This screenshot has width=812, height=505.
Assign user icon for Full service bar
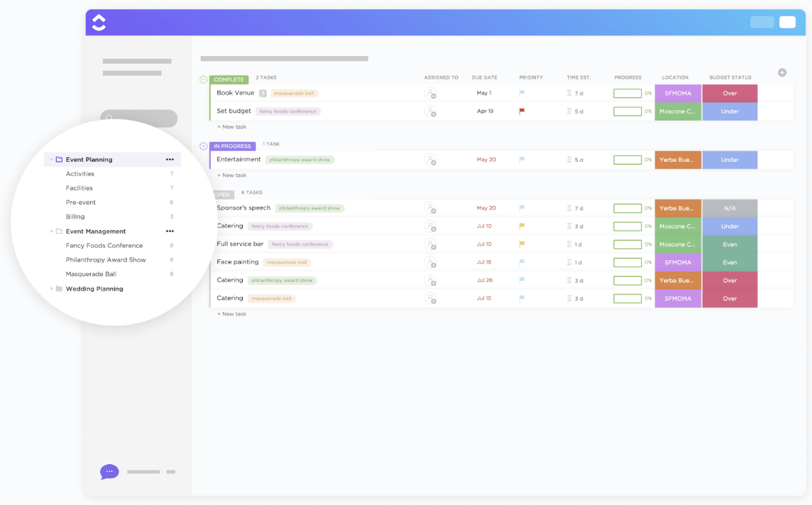pyautogui.click(x=430, y=244)
